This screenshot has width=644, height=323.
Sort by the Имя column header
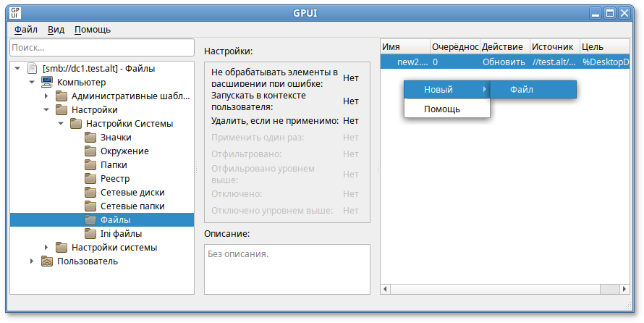point(405,47)
